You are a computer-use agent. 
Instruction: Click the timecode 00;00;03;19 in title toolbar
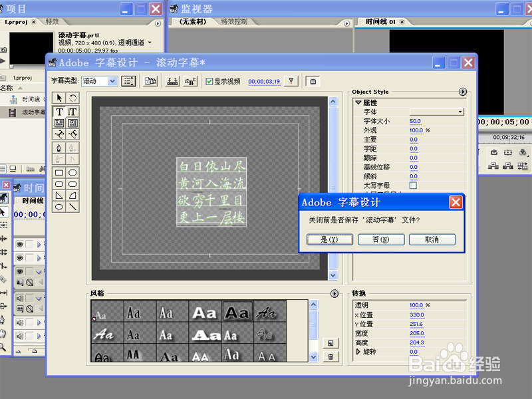tap(264, 81)
